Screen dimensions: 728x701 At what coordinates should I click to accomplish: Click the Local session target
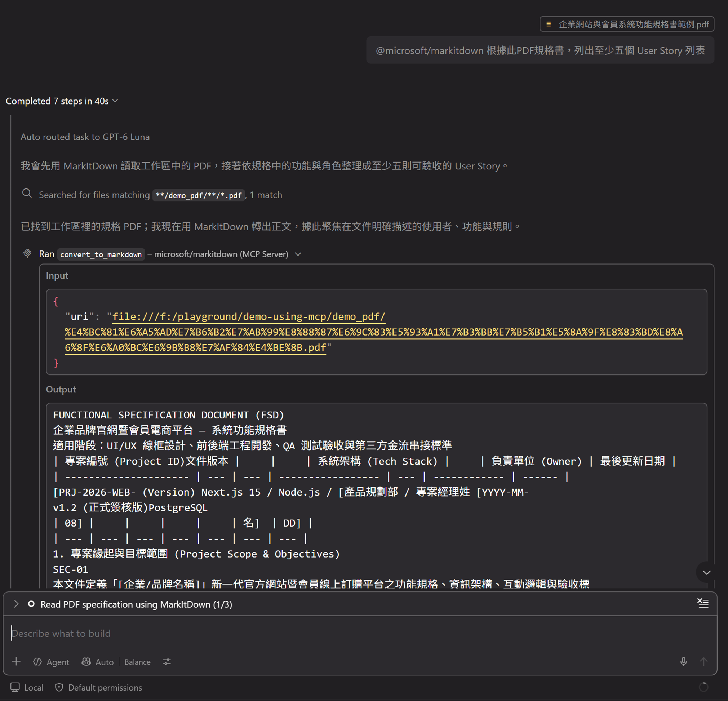(x=27, y=688)
